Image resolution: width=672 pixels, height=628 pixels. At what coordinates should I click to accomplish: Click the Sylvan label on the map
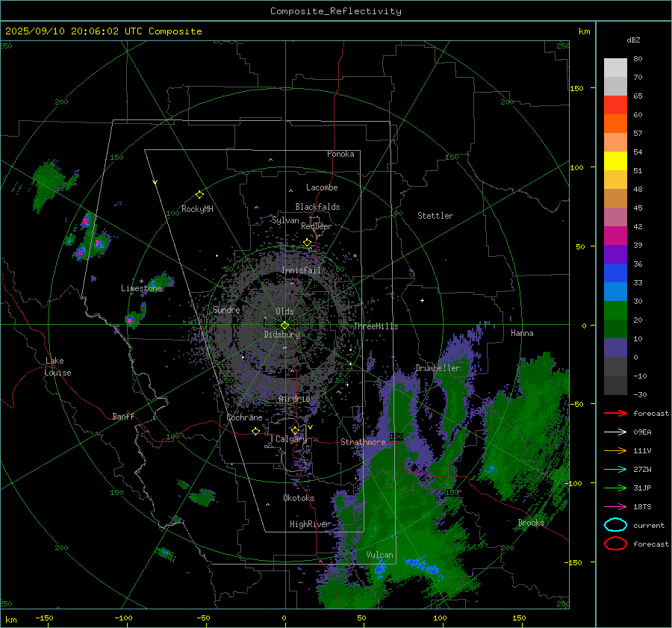click(x=285, y=220)
